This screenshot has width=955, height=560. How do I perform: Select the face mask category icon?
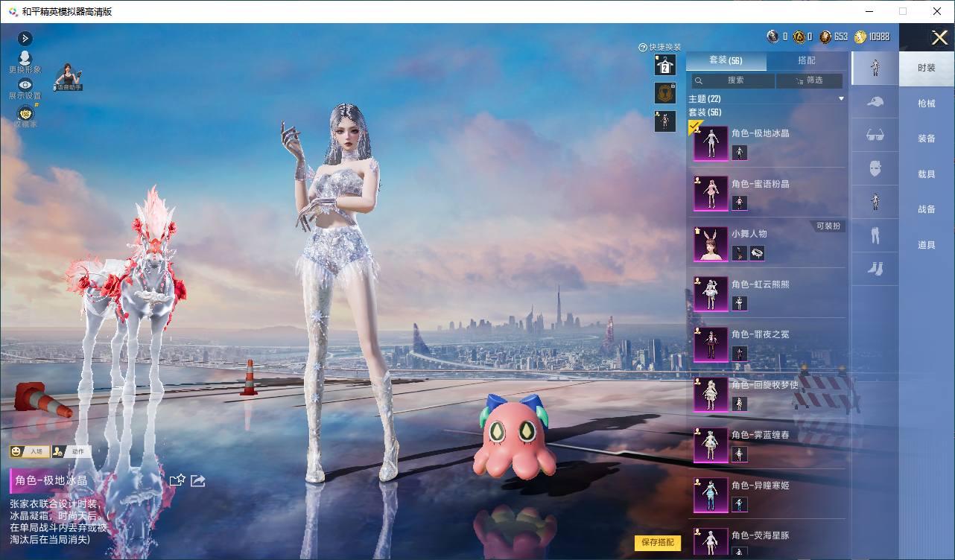tap(875, 169)
